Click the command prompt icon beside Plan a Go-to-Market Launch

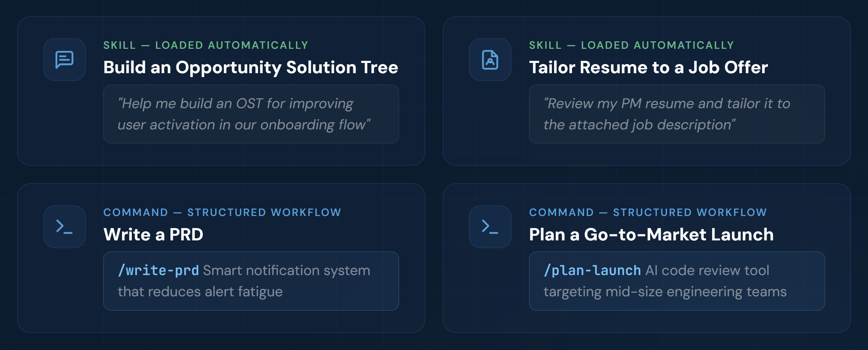click(490, 227)
